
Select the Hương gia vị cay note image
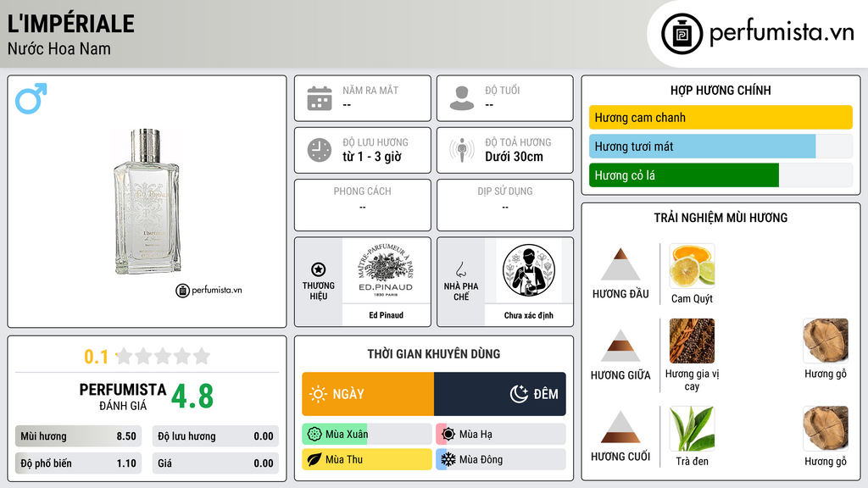692,341
